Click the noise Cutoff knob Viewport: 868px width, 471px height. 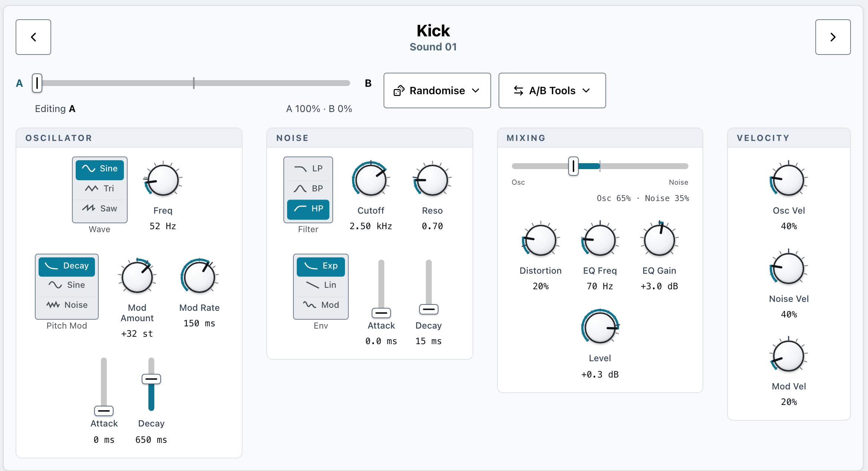(x=371, y=181)
